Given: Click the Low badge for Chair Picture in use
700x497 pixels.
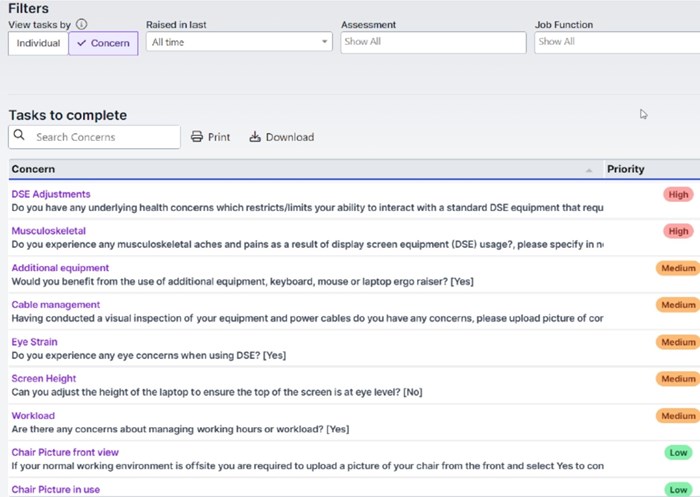Looking at the screenshot, I should [678, 490].
